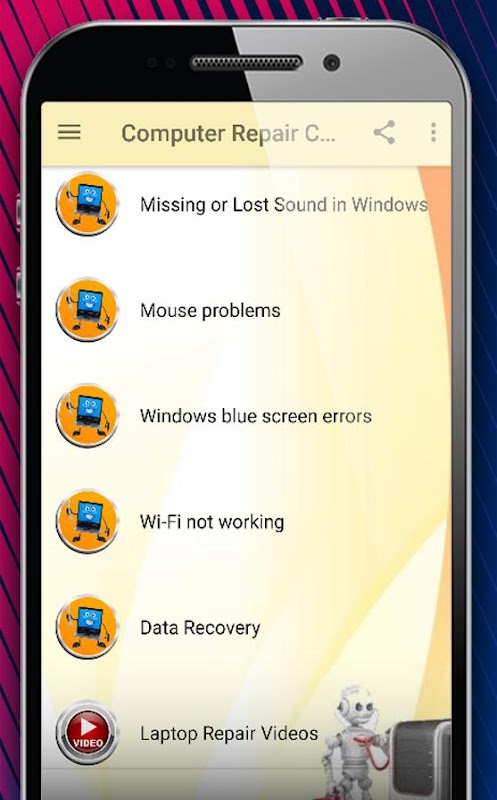This screenshot has width=497, height=800.
Task: Open the hamburger navigation menu
Action: click(x=69, y=133)
